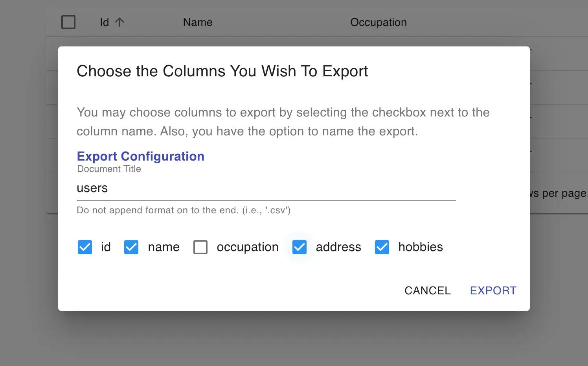
Task: Click the ascending sort arrow beside Id
Action: point(120,22)
